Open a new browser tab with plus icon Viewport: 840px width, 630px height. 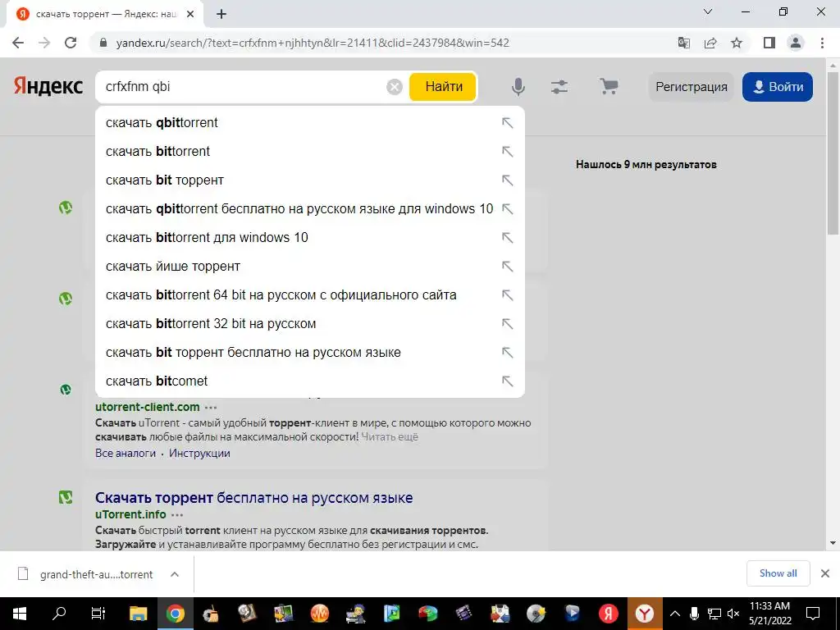tap(221, 15)
